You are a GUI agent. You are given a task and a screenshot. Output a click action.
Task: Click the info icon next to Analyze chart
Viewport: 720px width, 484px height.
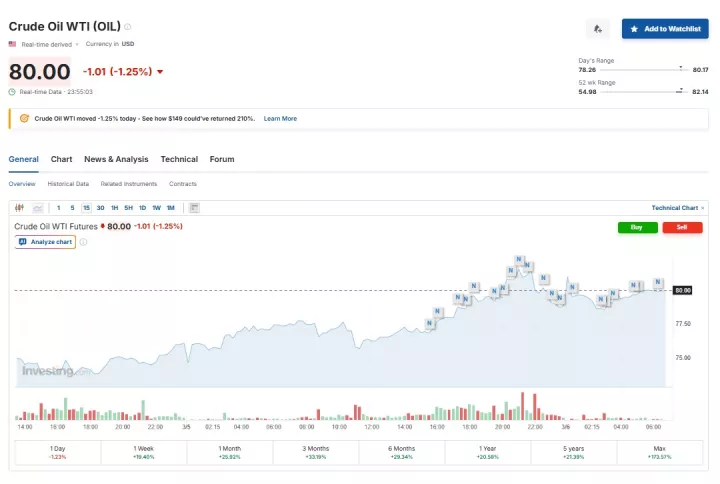point(83,242)
